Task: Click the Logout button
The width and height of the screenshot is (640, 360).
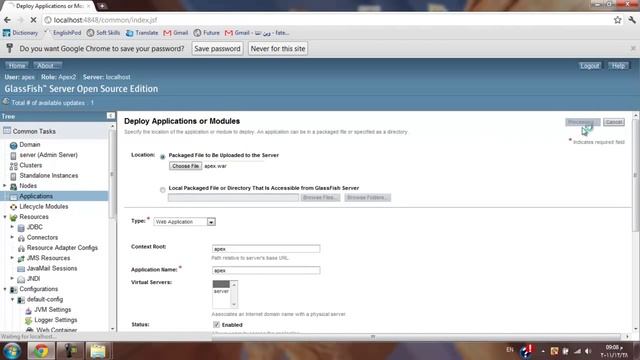Action: click(x=590, y=66)
